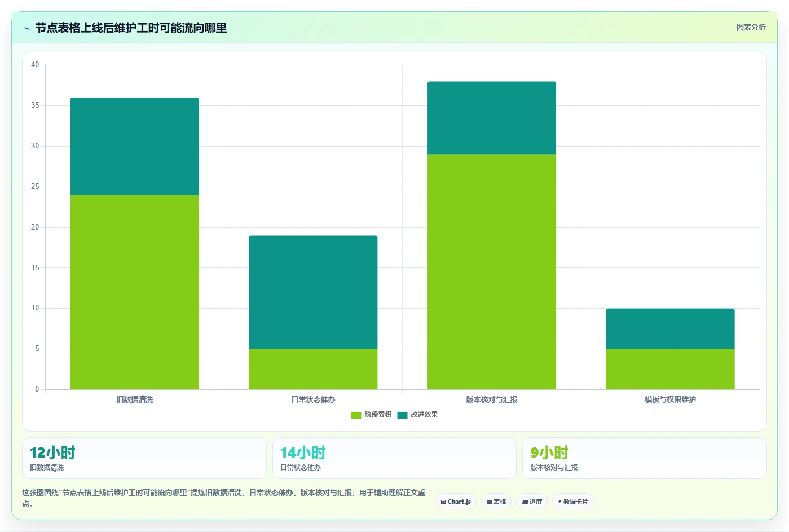Click the y-axis value 40

[35, 65]
